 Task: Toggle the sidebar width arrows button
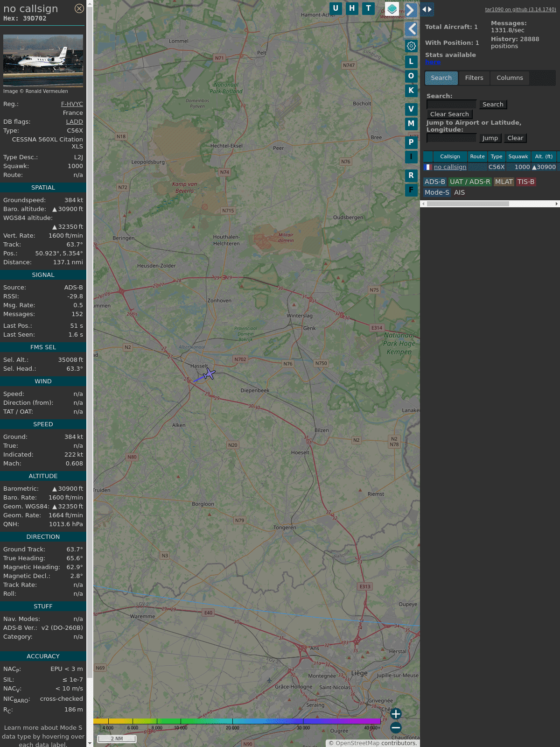427,9
